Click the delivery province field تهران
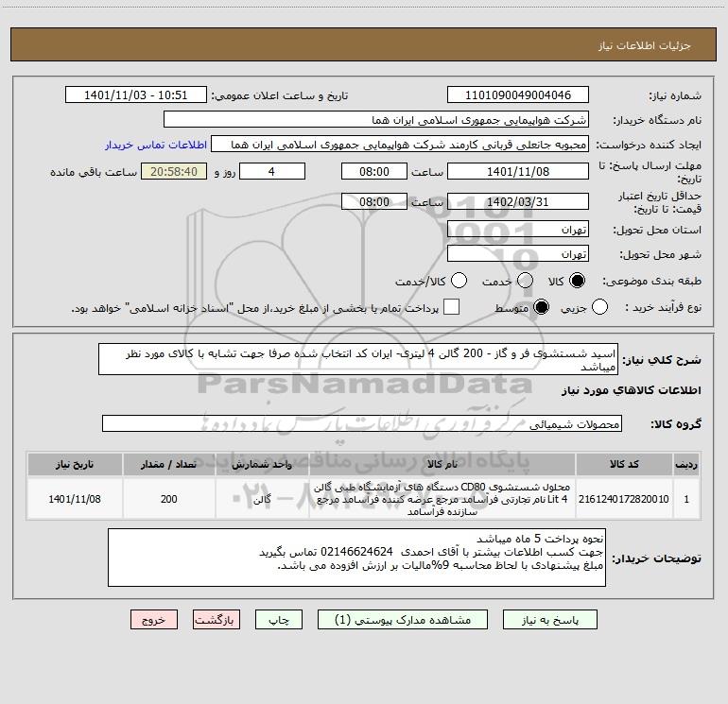 click(x=518, y=230)
